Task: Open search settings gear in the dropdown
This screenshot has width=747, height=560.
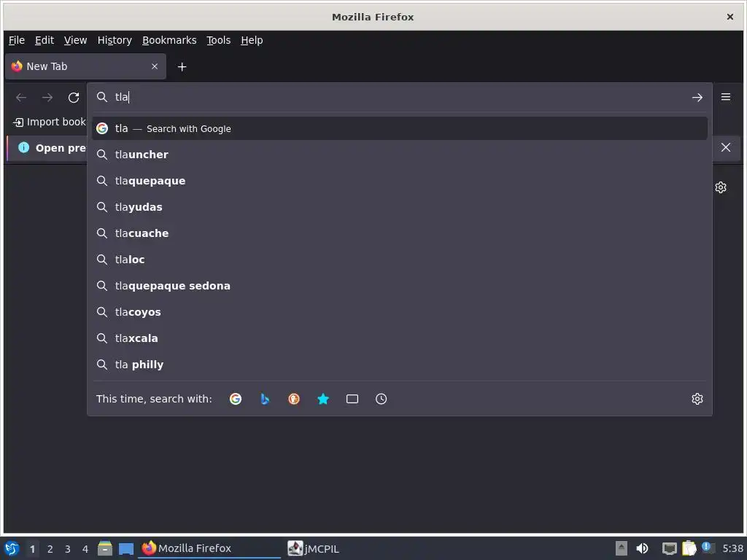Action: click(697, 399)
